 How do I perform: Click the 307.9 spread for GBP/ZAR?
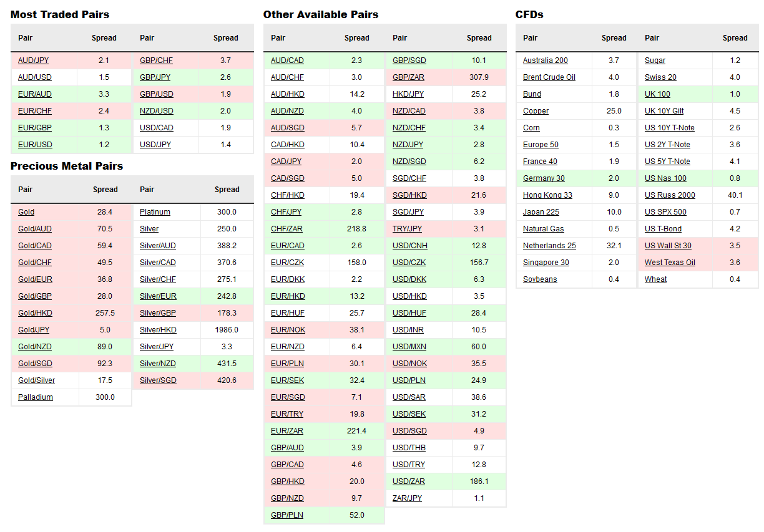[479, 77]
